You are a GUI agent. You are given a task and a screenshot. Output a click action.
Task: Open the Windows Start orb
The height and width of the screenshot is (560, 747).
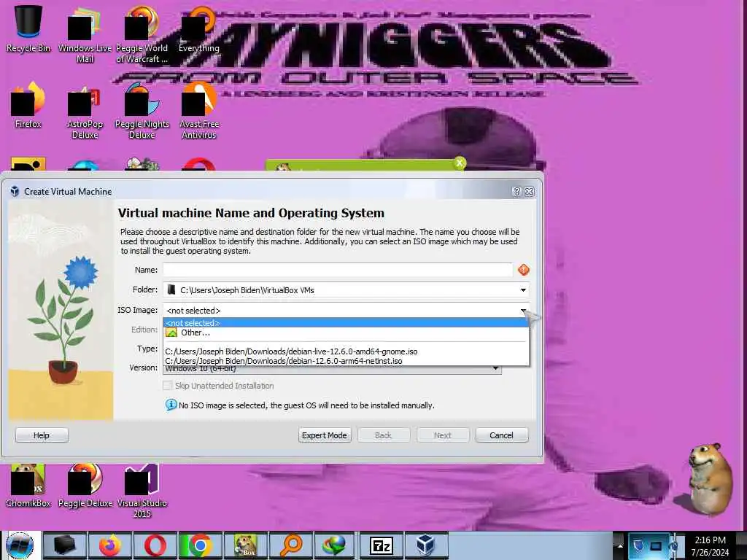[x=20, y=545]
